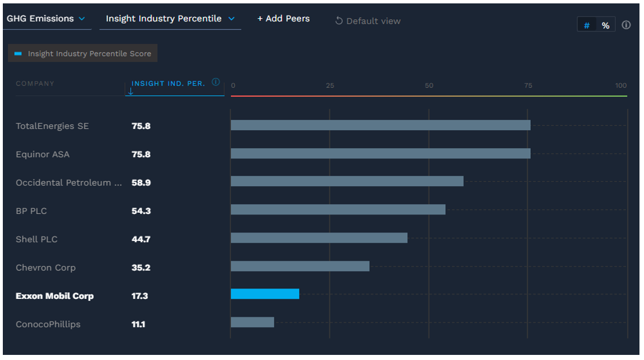Click the highlighted blue Exxon Mobil bar
Viewport: 644px width, 360px height.
[x=265, y=294]
